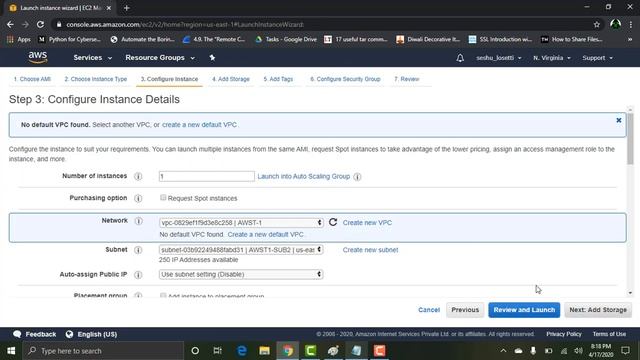Open Chrome profile avatar
The width and height of the screenshot is (640, 360).
click(x=616, y=24)
